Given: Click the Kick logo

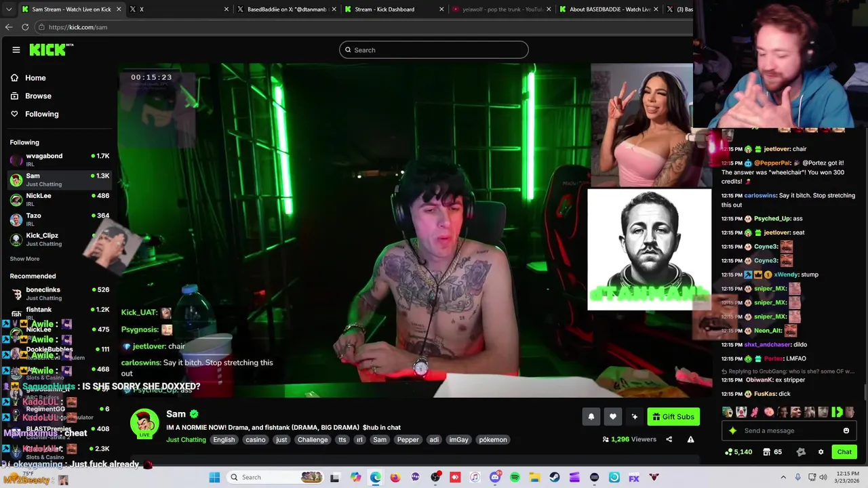Looking at the screenshot, I should (49, 49).
